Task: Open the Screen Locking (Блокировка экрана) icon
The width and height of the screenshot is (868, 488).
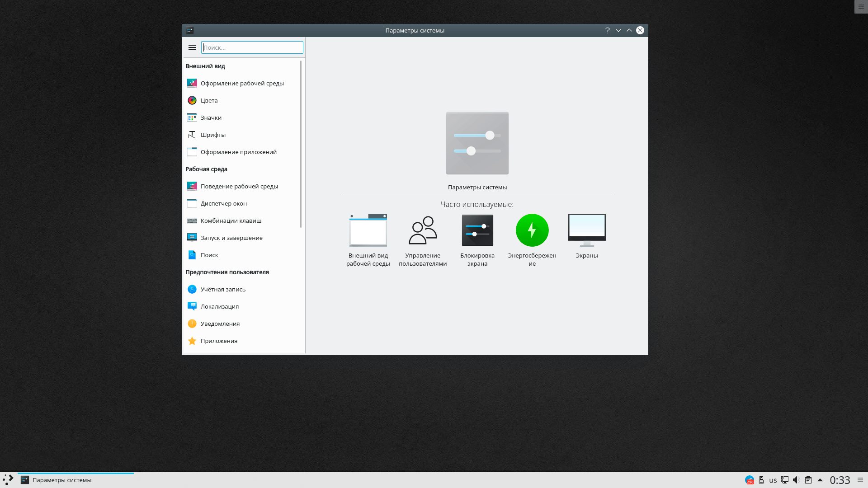Action: (477, 230)
